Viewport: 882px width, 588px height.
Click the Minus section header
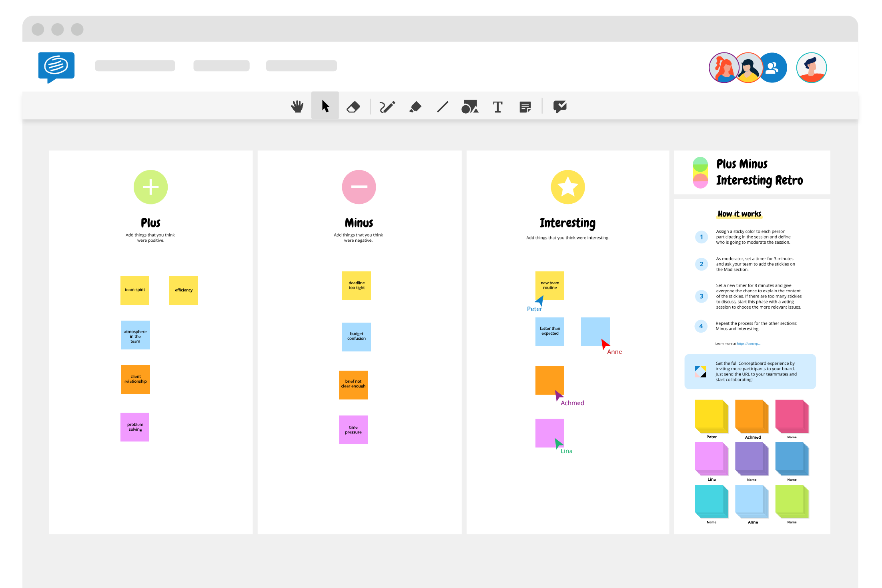[x=359, y=223]
